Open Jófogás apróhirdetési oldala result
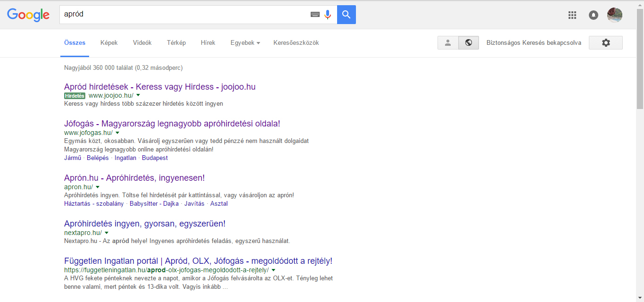The width and height of the screenshot is (644, 302). click(x=172, y=124)
